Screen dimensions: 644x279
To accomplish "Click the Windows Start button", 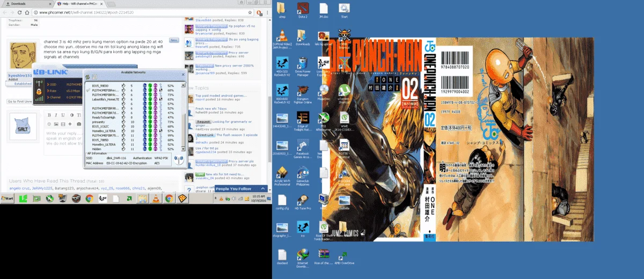I will (x=8, y=199).
